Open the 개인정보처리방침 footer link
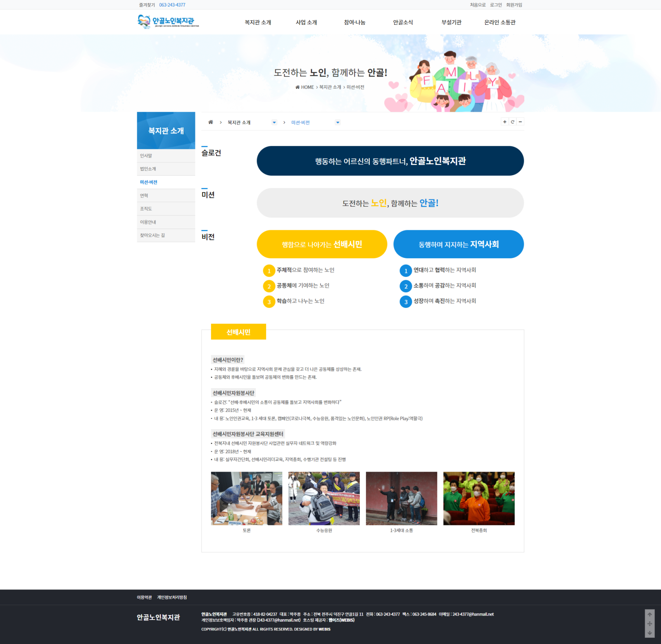This screenshot has height=644, width=661. coord(172,597)
